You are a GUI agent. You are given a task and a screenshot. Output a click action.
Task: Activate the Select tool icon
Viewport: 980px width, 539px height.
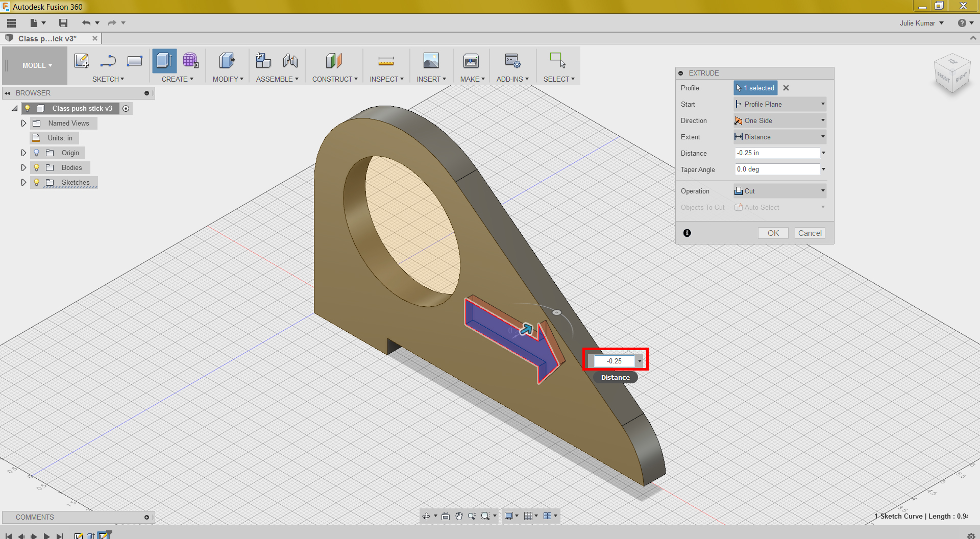(x=558, y=60)
